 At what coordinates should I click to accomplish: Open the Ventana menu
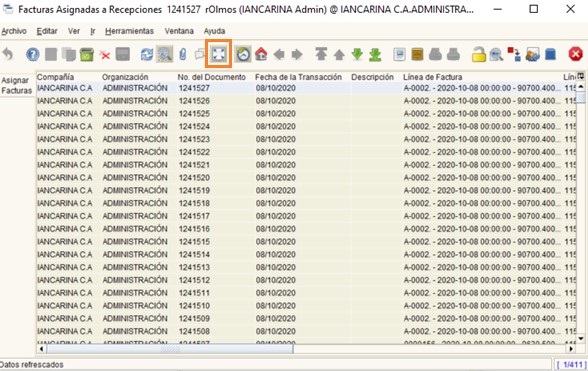click(179, 31)
